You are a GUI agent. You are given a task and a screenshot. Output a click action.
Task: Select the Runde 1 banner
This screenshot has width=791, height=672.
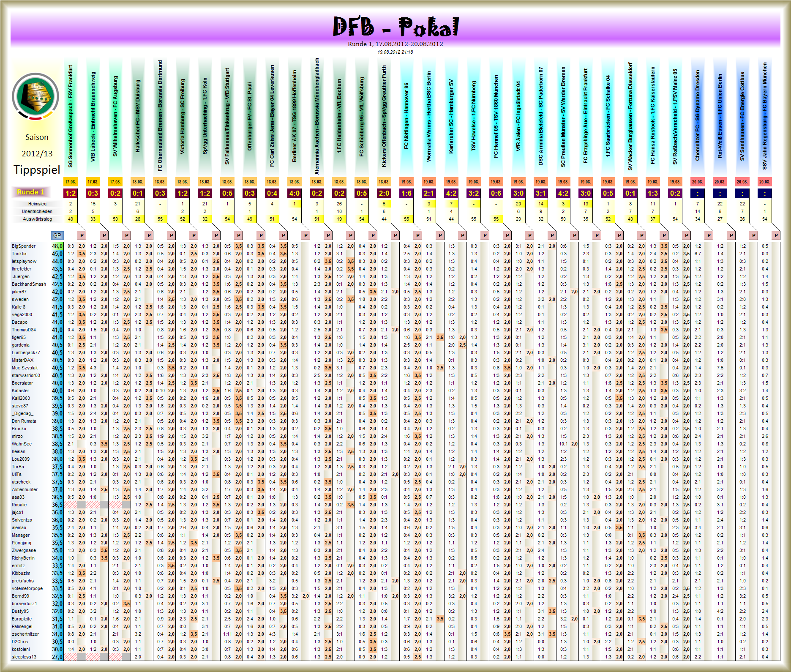pyautogui.click(x=30, y=192)
